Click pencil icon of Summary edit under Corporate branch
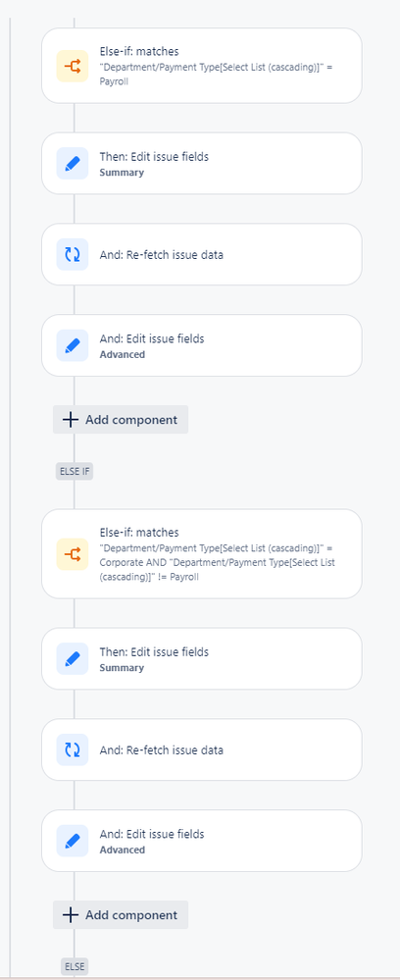This screenshot has width=400, height=980. coord(73,659)
